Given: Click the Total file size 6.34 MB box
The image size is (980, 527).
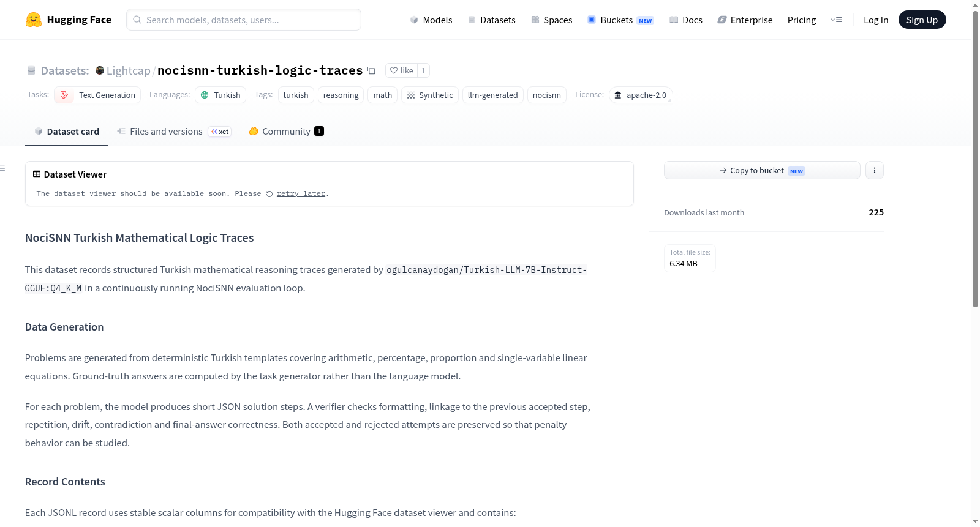Looking at the screenshot, I should coord(690,258).
